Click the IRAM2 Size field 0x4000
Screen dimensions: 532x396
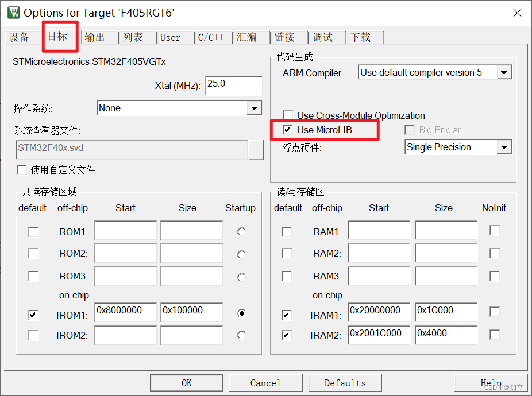click(446, 335)
